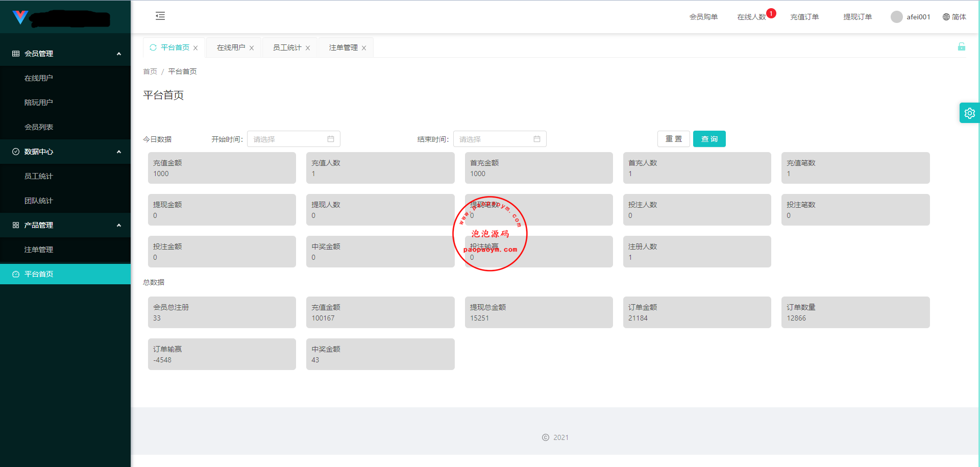The height and width of the screenshot is (467, 980).
Task: Click the 注册人数 card
Action: [x=697, y=252]
